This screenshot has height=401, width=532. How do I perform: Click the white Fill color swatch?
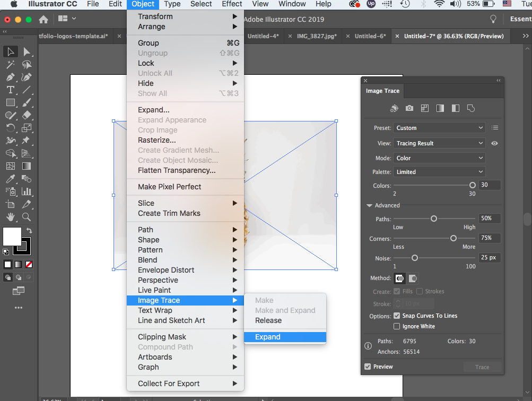[x=12, y=237]
